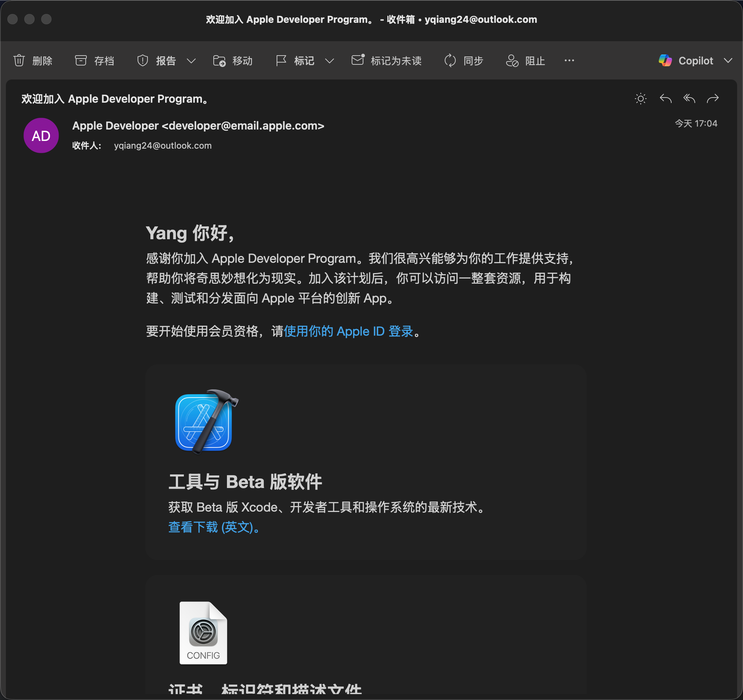
Task: Click the Reply arrow icon
Action: (666, 99)
